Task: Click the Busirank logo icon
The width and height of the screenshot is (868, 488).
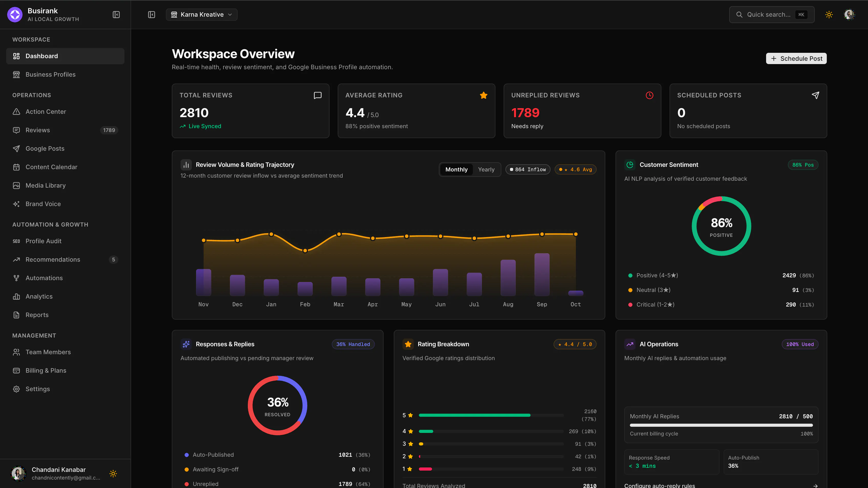Action: (15, 15)
